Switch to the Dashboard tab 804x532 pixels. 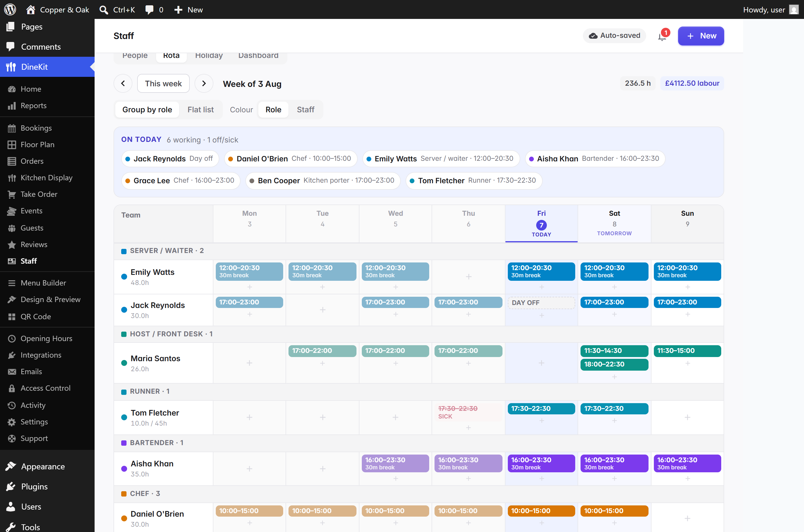click(x=258, y=56)
